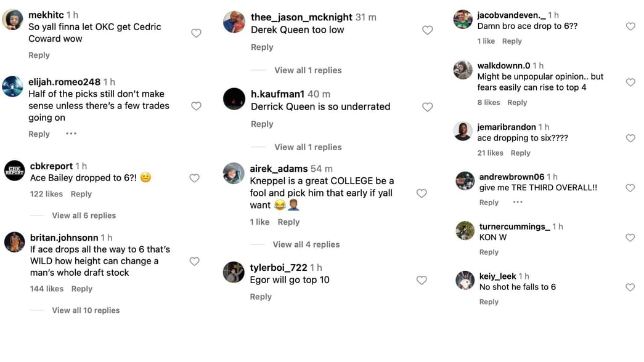This screenshot has width=644, height=362.
Task: Like keiy_leek's comment
Action: point(630,286)
